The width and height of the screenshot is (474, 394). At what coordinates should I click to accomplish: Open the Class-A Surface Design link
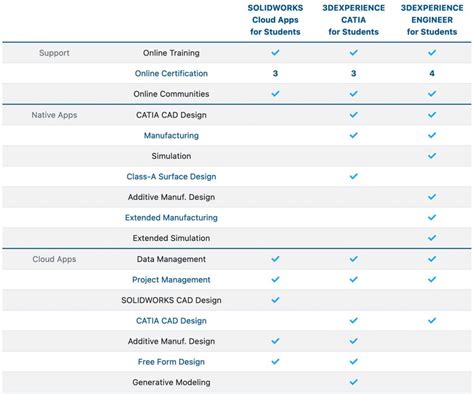(x=171, y=176)
